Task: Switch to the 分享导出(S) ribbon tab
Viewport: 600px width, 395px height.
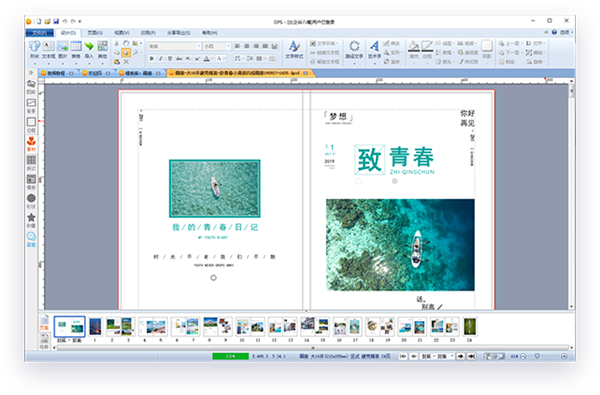Action: 179,33
